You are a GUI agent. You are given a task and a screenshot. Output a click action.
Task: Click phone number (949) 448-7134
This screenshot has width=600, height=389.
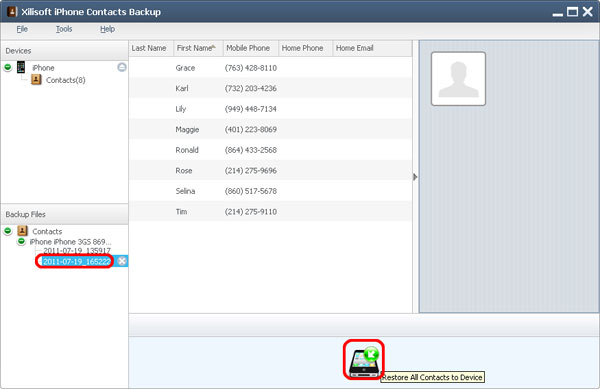(251, 109)
